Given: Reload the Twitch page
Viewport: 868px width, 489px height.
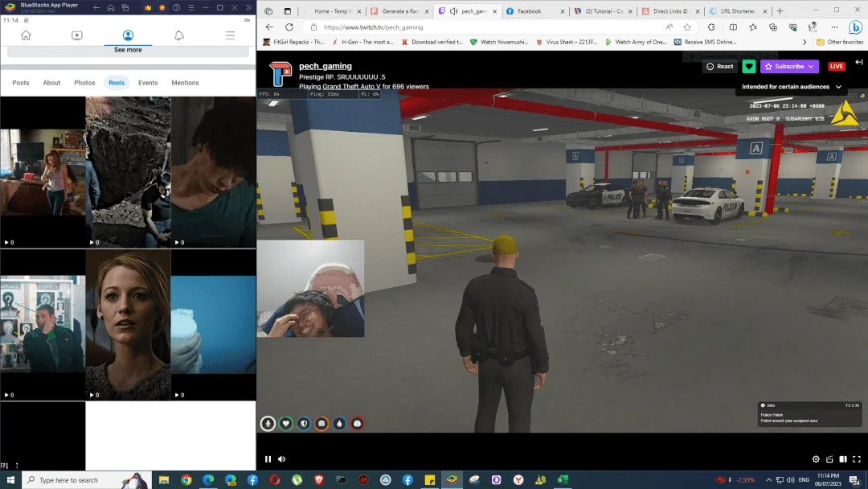Looking at the screenshot, I should (x=289, y=27).
